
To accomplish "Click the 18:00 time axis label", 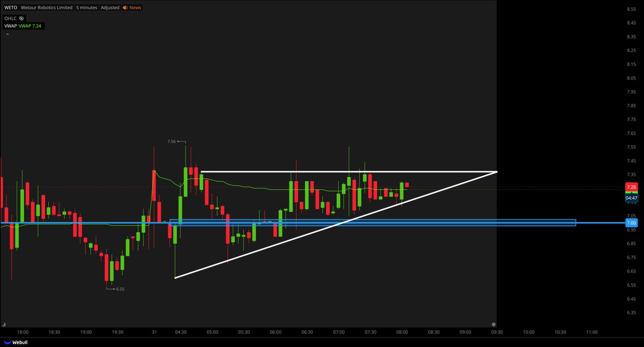I will [23, 333].
